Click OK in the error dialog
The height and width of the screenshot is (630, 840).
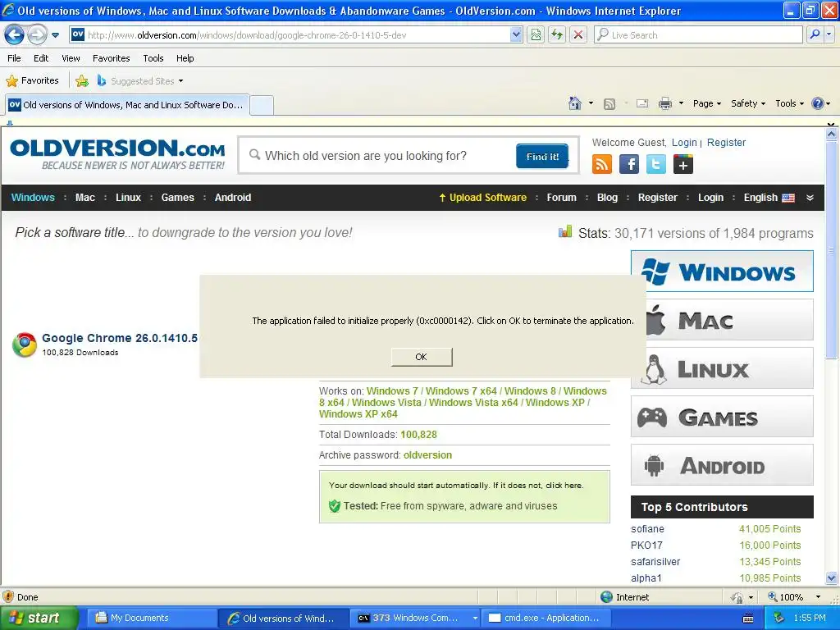coord(422,357)
